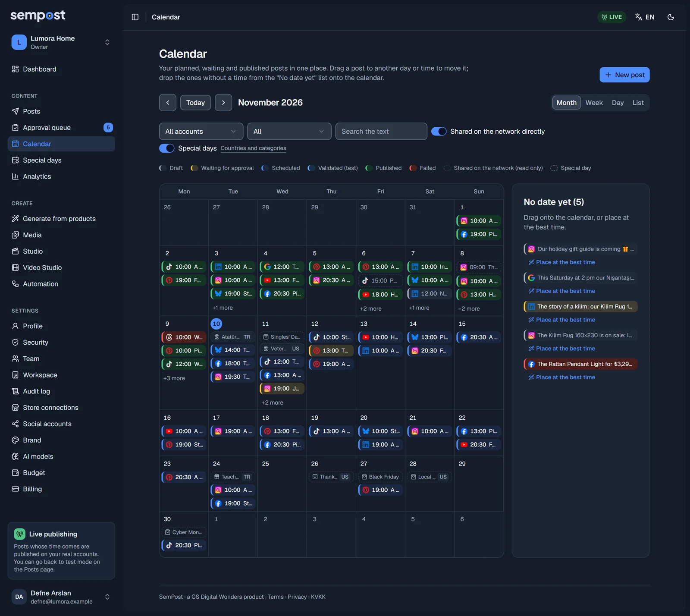Expand +2 more on November 11
690x616 pixels.
pos(272,403)
